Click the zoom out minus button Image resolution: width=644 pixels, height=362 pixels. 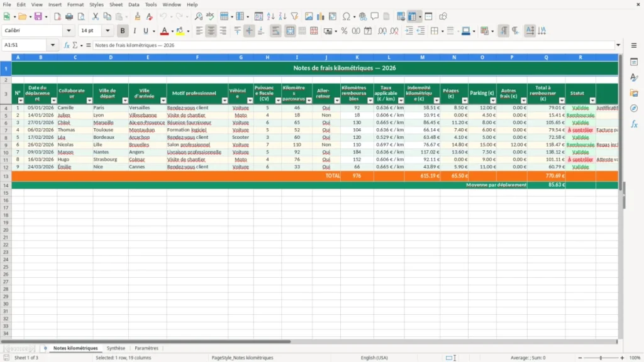point(580,358)
